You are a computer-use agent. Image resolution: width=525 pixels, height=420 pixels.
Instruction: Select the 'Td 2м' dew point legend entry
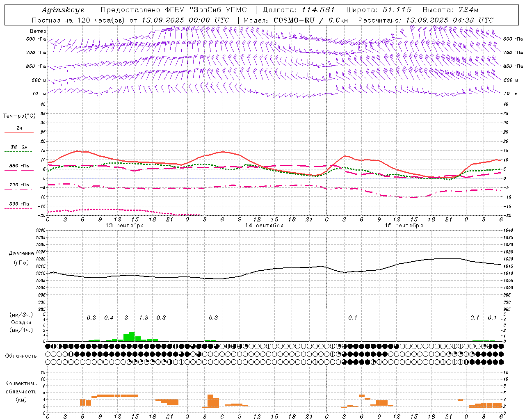19,147
